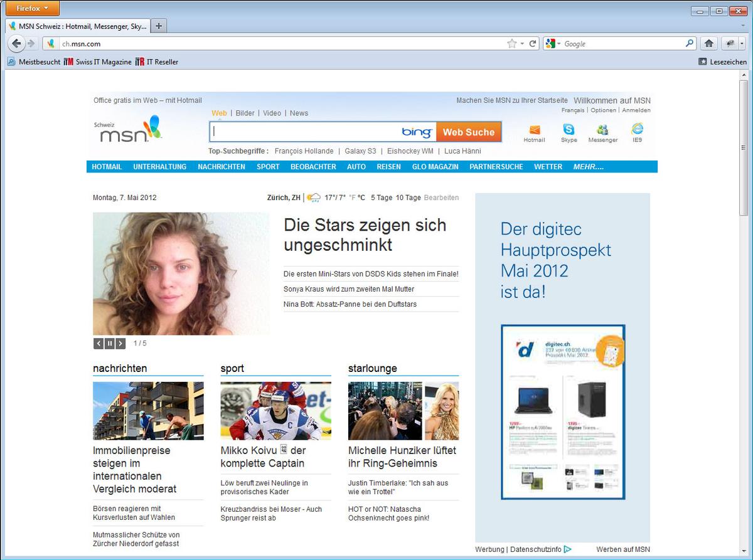753x560 pixels.
Task: Switch to the Bilder search tab
Action: [x=245, y=113]
